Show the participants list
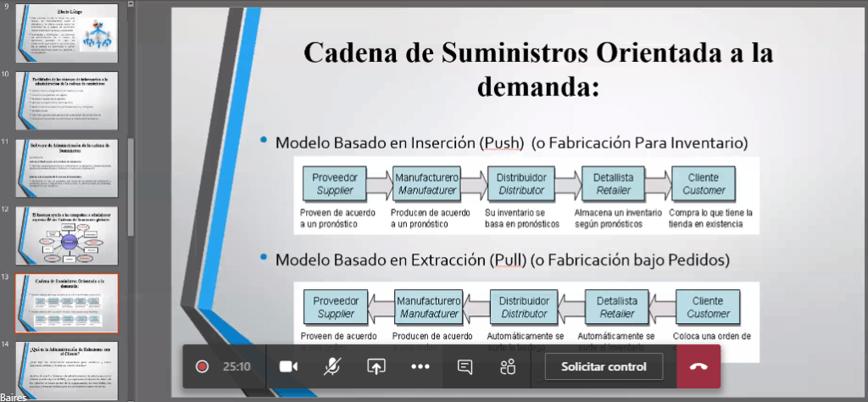 point(508,366)
